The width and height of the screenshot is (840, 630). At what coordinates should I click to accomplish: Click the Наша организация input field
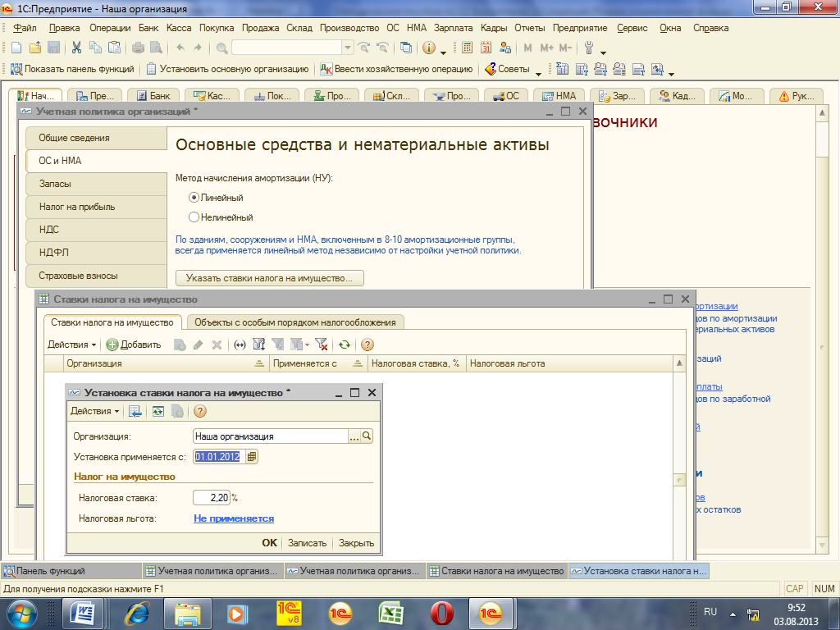click(271, 436)
